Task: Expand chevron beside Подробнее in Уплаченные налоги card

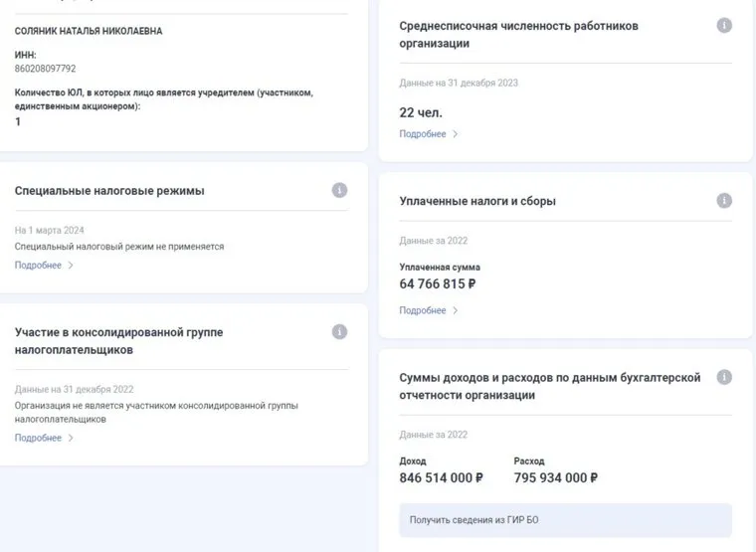Action: click(x=456, y=310)
